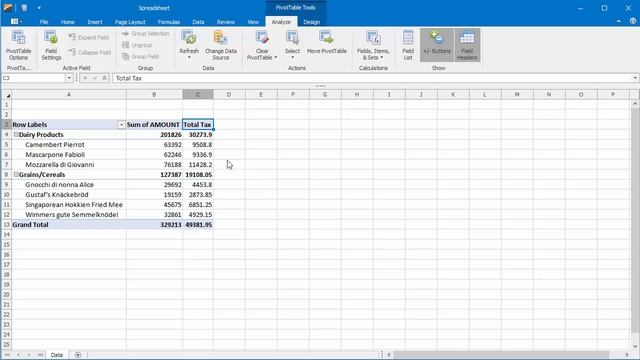Collapse the Dairy Products group
Screen dimensions: 640x360
[x=16, y=134]
